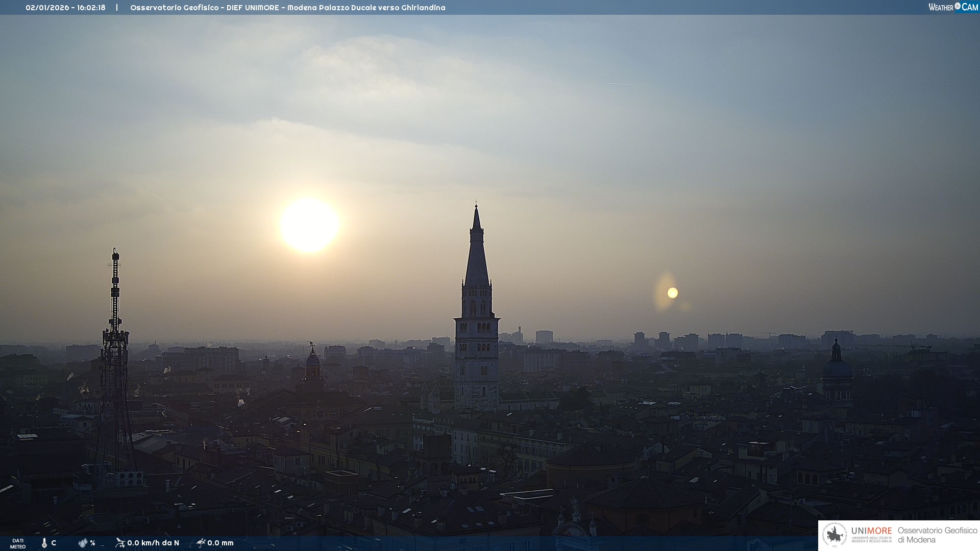The width and height of the screenshot is (980, 551).
Task: Click the small lens flare sun reflection
Action: tap(672, 293)
